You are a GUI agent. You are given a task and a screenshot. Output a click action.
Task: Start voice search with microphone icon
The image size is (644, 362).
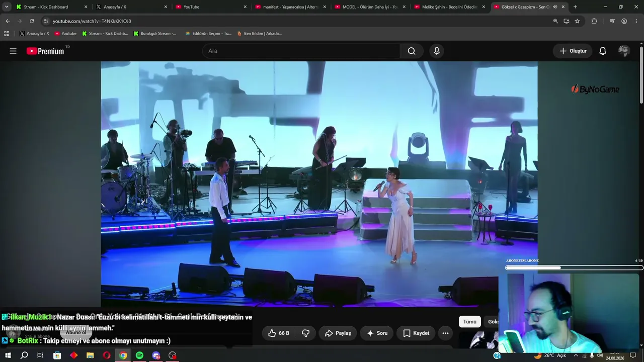(437, 51)
